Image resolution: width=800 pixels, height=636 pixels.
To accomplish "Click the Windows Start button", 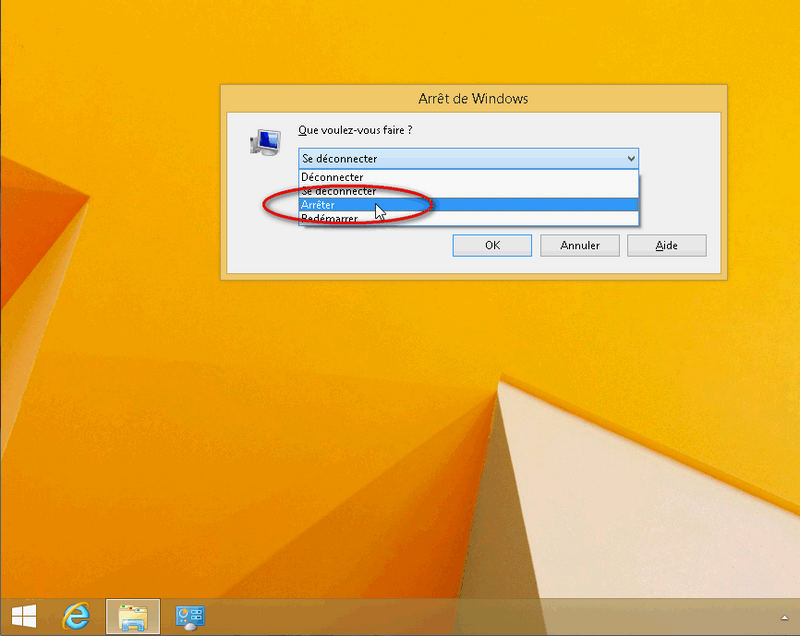I will 24,617.
